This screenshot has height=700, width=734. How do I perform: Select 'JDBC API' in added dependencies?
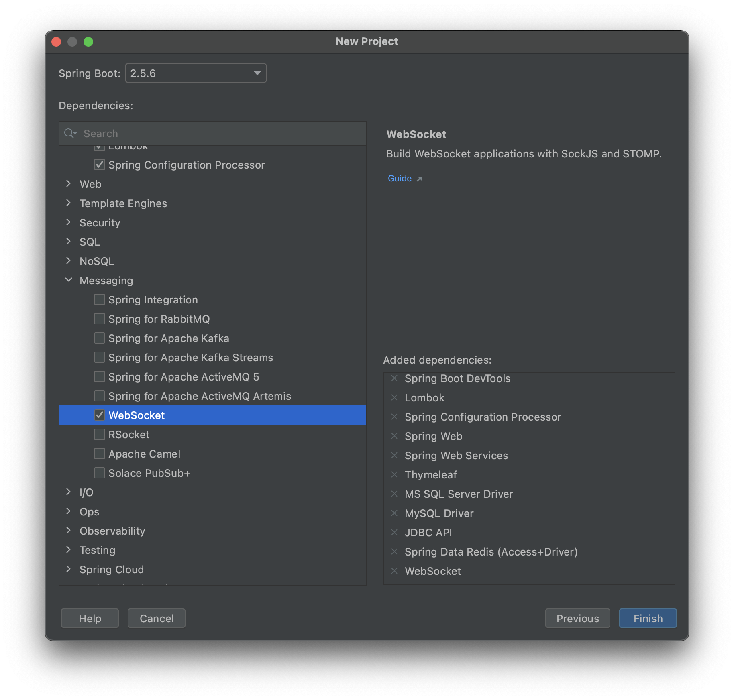click(428, 533)
